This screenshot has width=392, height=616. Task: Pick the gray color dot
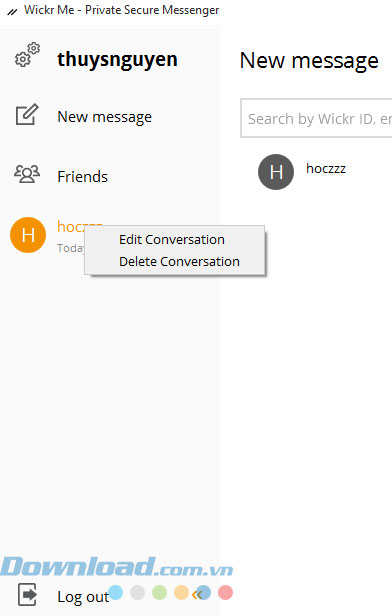pos(137,592)
